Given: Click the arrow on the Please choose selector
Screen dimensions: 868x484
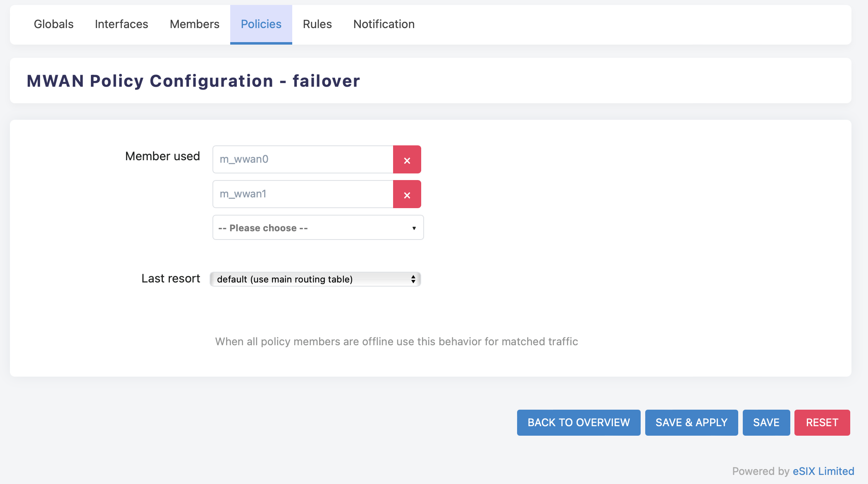Looking at the screenshot, I should (414, 228).
